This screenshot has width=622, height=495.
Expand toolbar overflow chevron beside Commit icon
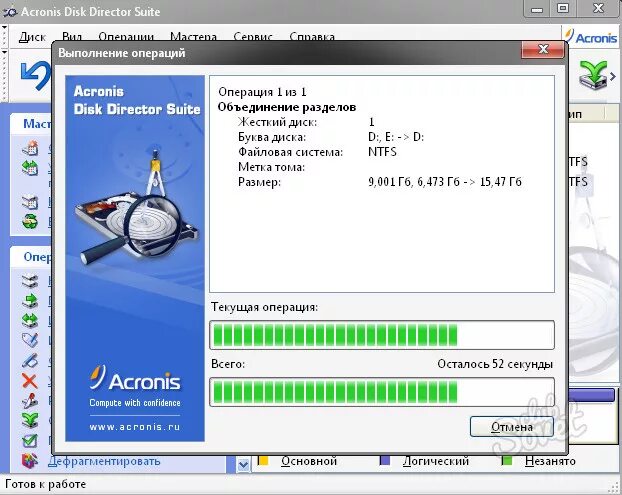pyautogui.click(x=613, y=76)
